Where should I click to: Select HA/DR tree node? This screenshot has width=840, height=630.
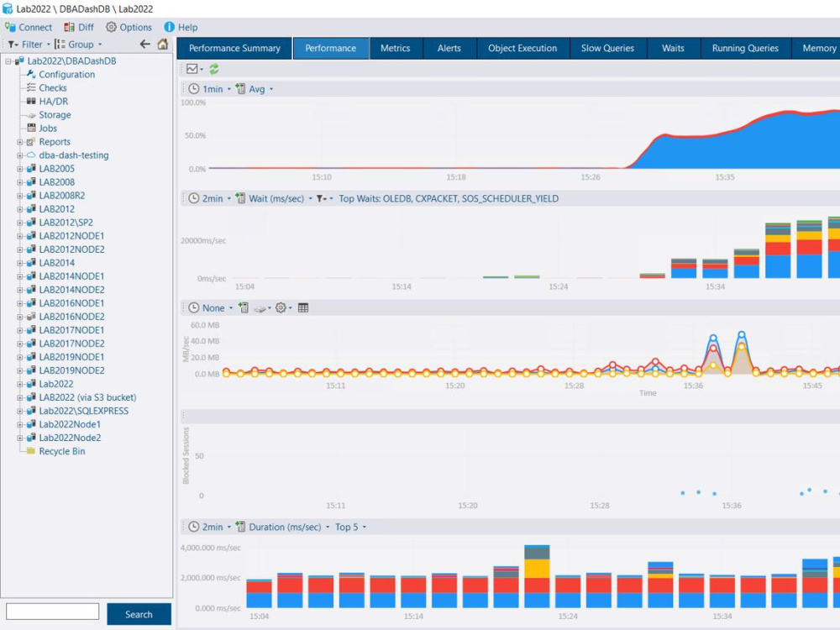[53, 102]
